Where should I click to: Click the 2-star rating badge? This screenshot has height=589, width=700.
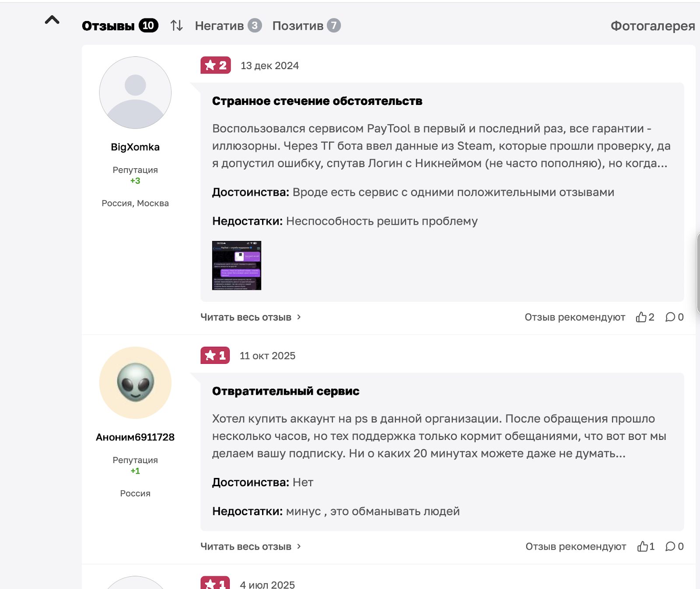pyautogui.click(x=215, y=66)
